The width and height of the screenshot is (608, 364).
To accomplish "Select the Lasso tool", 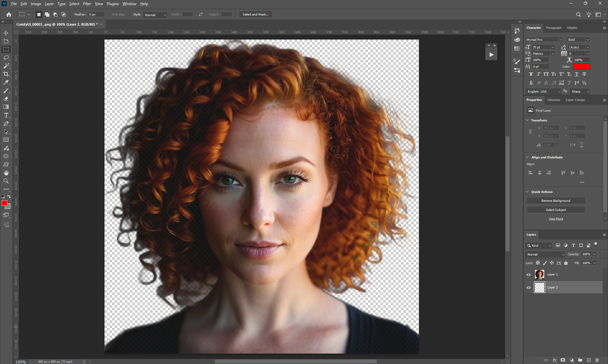I will (x=6, y=58).
